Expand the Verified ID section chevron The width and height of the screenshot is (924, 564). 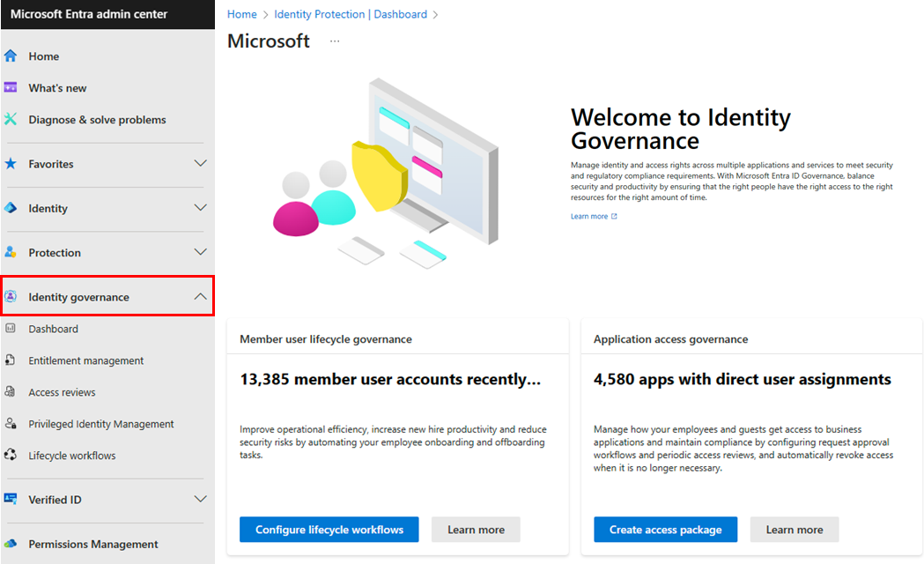(200, 500)
